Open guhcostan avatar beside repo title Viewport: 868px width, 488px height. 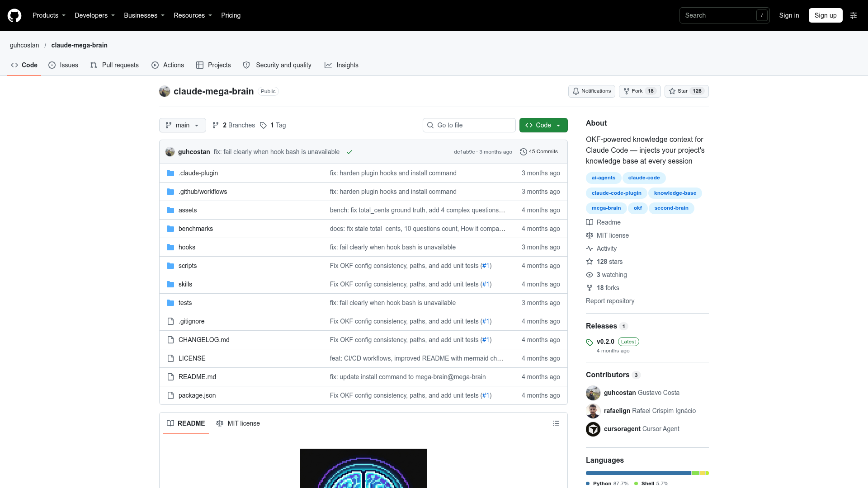pyautogui.click(x=165, y=91)
